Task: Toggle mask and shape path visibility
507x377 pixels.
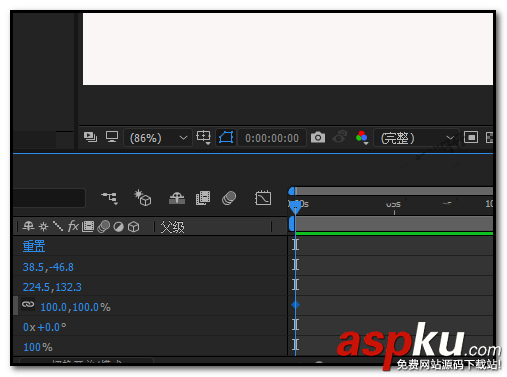Action: coord(226,137)
